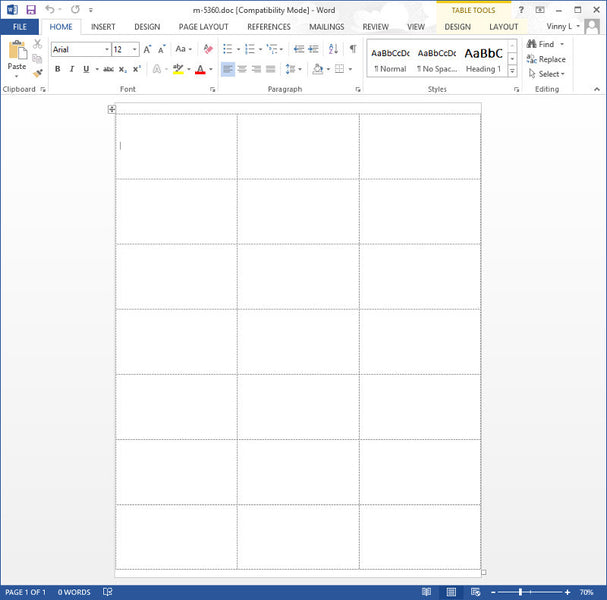607x600 pixels.
Task: Click the zoom slider in status bar
Action: coord(521,592)
